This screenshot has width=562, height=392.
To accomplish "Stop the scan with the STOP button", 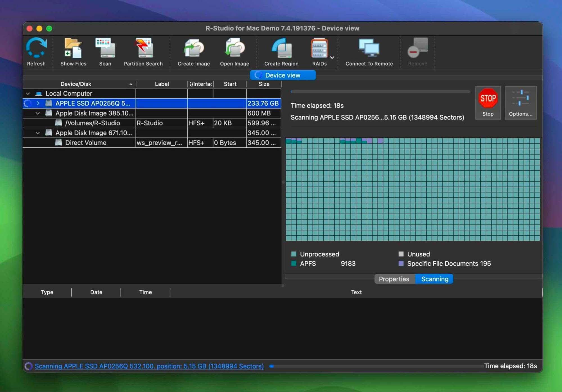I will 488,103.
